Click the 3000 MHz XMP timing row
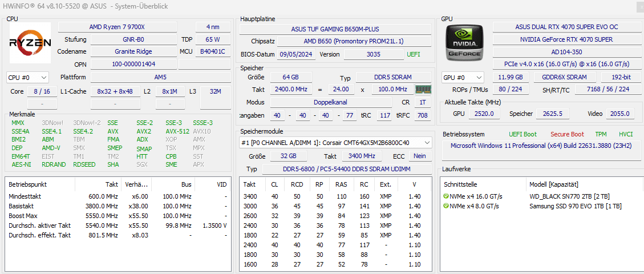The image size is (644, 274). 335,206
